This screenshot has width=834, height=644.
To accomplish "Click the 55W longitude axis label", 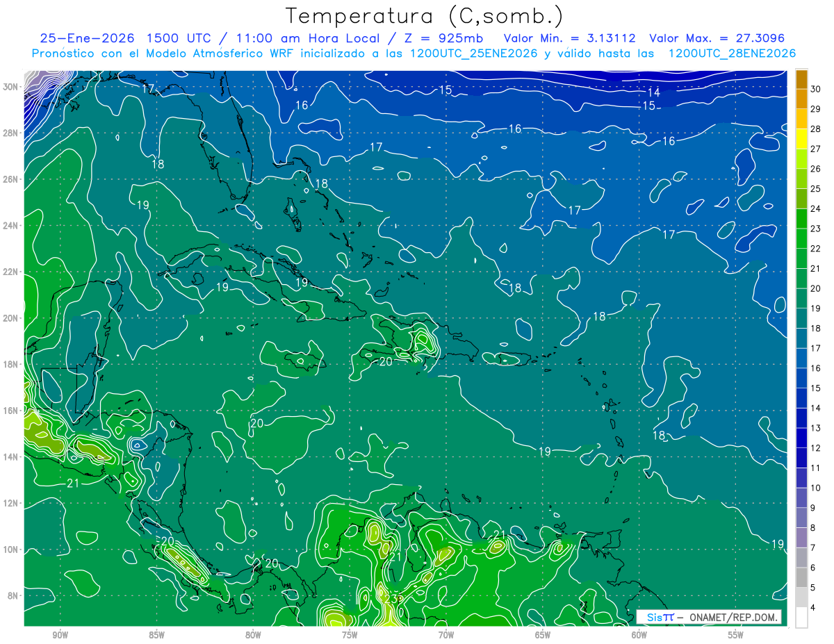I will 736,635.
